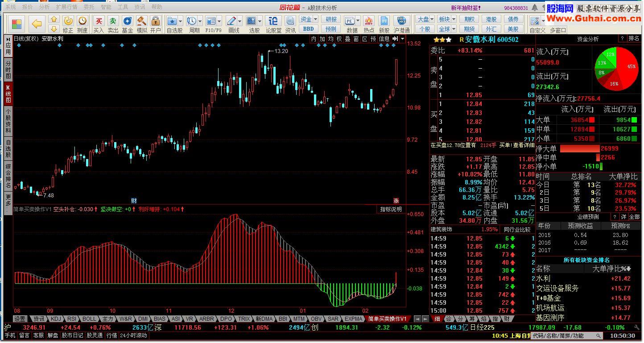Toggle the 预 forecast option
The width and height of the screenshot is (644, 343).
click(374, 39)
